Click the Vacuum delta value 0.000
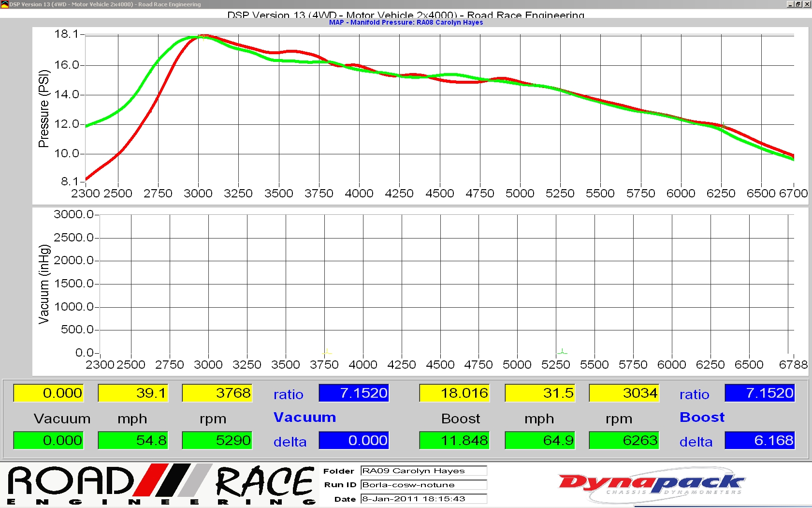The image size is (812, 508). coord(354,440)
